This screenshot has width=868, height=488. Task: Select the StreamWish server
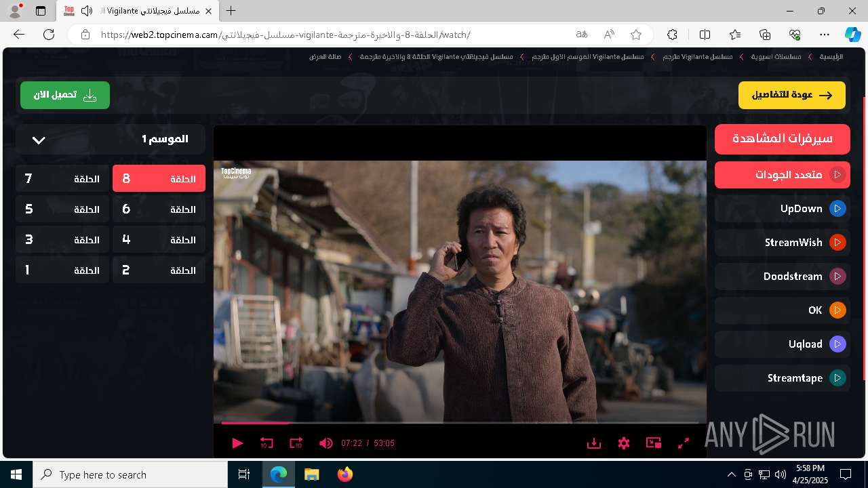tap(783, 243)
